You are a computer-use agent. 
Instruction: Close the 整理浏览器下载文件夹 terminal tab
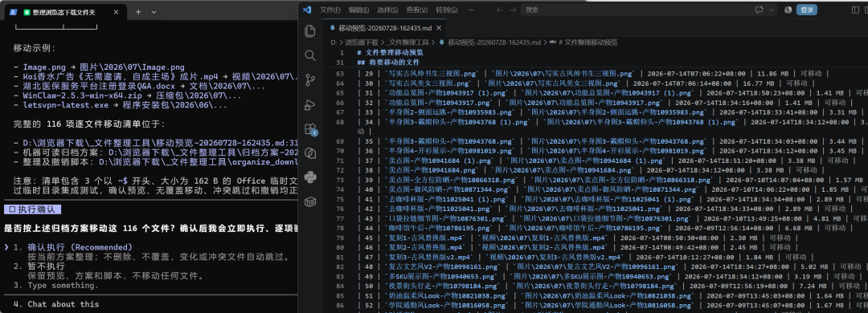click(117, 11)
